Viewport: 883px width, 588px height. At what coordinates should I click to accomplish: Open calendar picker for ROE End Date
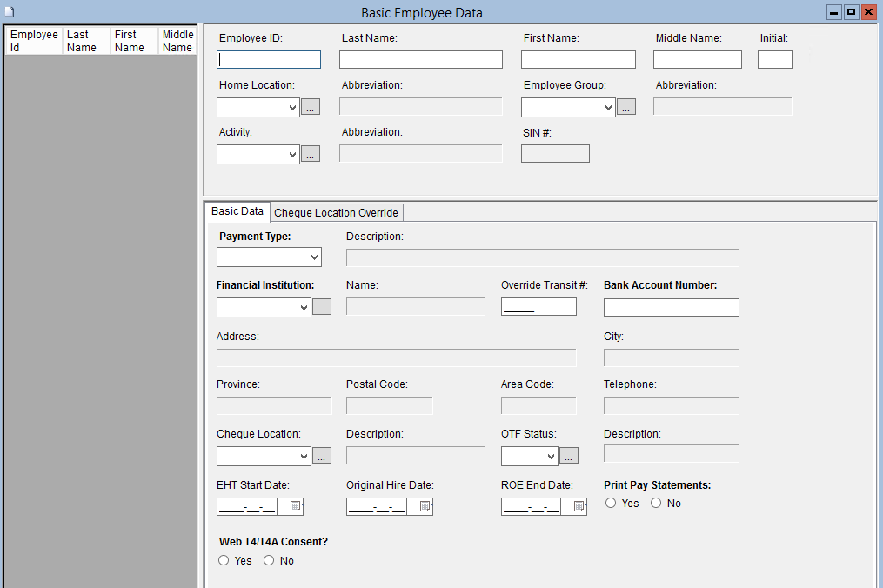579,506
